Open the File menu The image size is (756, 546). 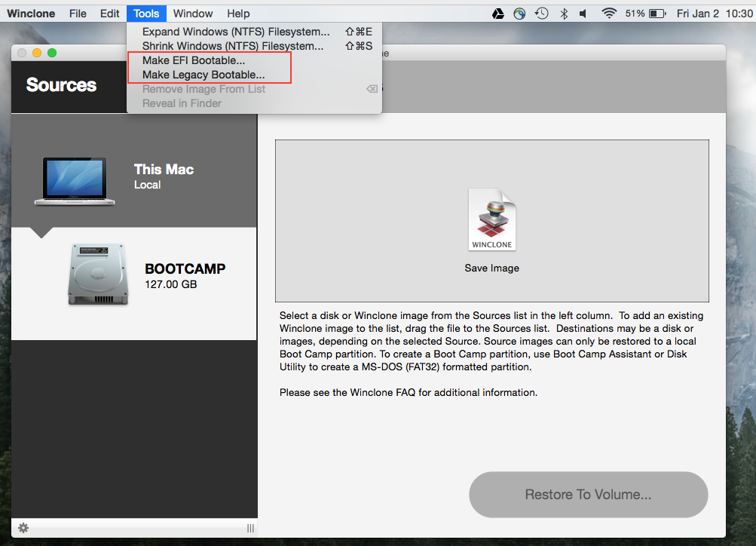coord(78,14)
